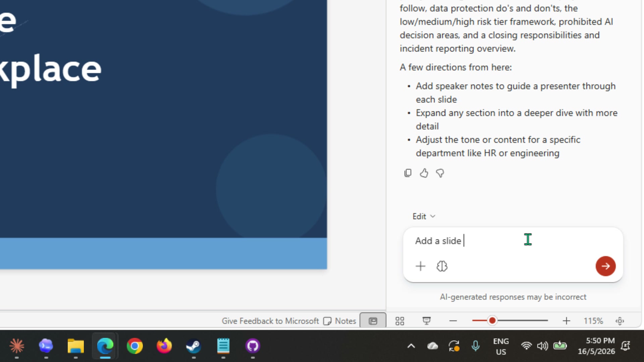This screenshot has height=362, width=644.
Task: Open the purple chat app in taskbar
Action: (x=46, y=346)
